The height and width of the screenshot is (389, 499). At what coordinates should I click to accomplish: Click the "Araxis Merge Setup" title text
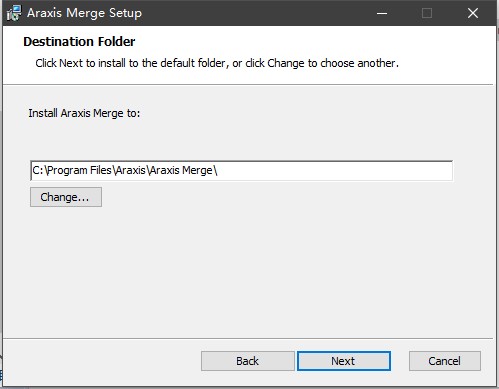pos(84,13)
